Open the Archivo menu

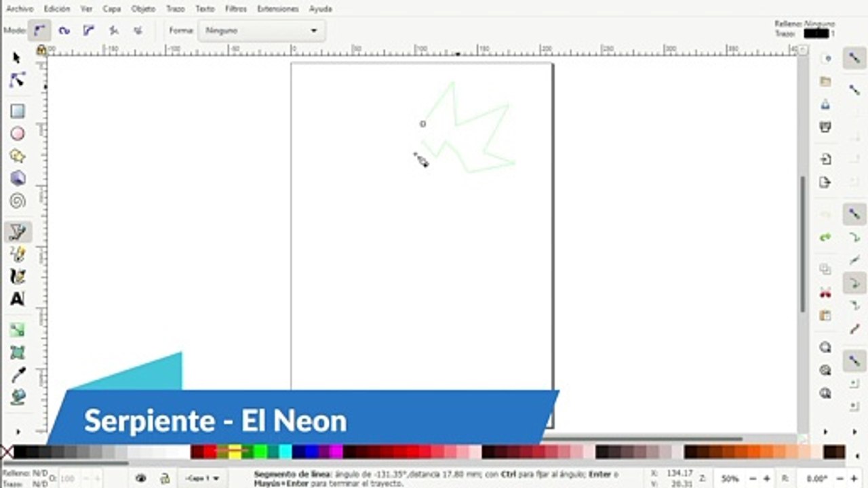[20, 9]
